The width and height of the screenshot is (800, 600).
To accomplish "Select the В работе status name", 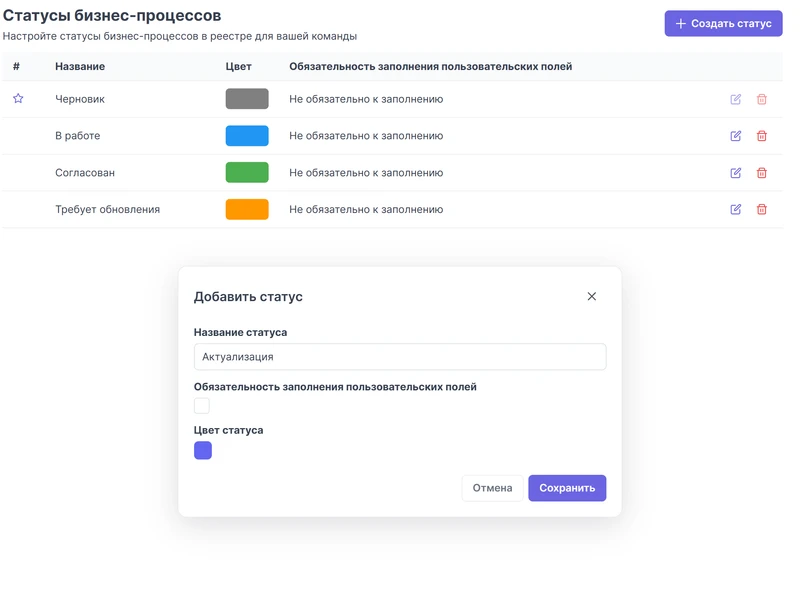I will (78, 136).
